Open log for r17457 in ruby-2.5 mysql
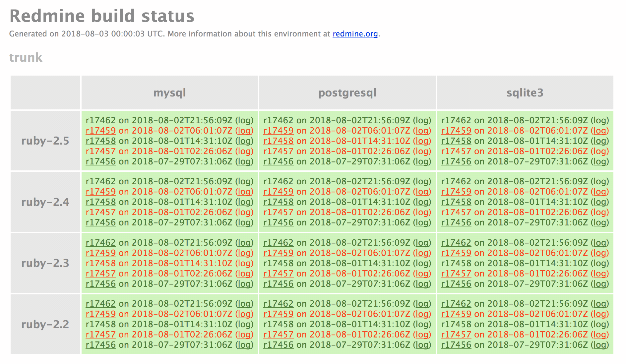Viewport: 626px width, 364px height. (x=244, y=151)
